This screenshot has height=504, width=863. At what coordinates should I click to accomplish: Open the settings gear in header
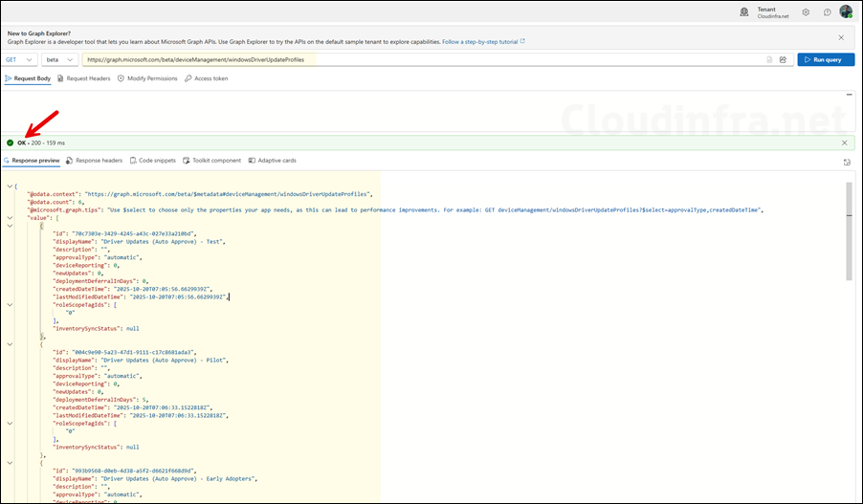pos(806,12)
